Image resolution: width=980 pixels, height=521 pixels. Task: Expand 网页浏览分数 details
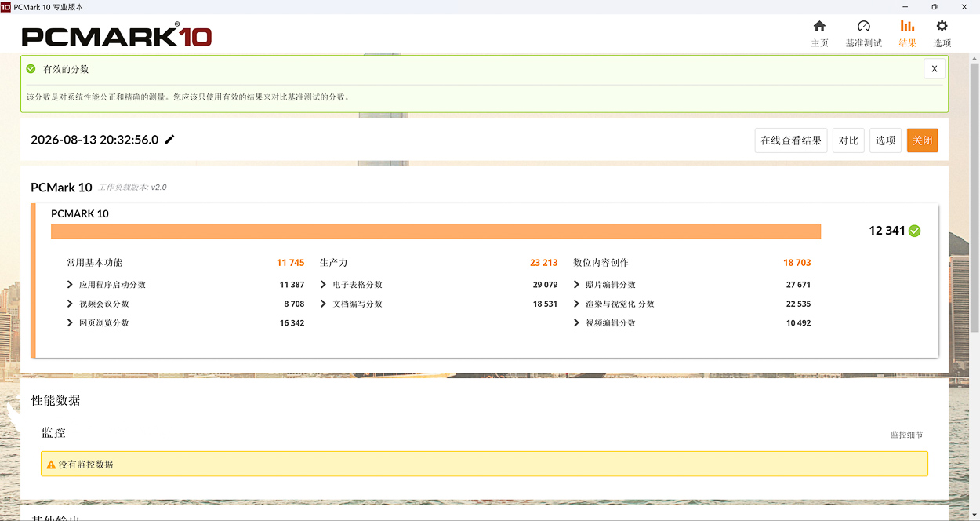tap(70, 323)
